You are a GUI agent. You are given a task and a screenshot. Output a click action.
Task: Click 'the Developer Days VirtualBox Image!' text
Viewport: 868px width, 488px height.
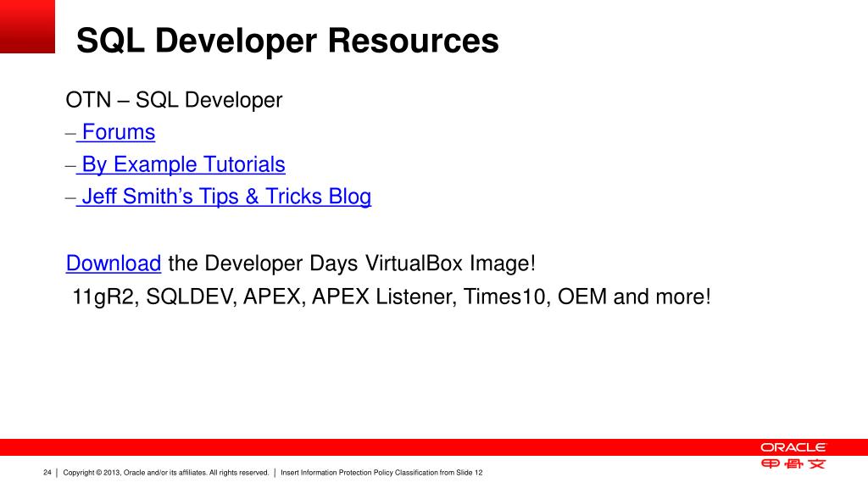click(x=352, y=263)
